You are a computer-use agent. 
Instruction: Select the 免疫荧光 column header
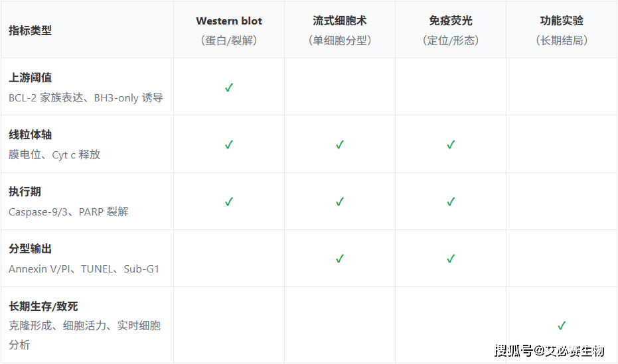coord(451,21)
